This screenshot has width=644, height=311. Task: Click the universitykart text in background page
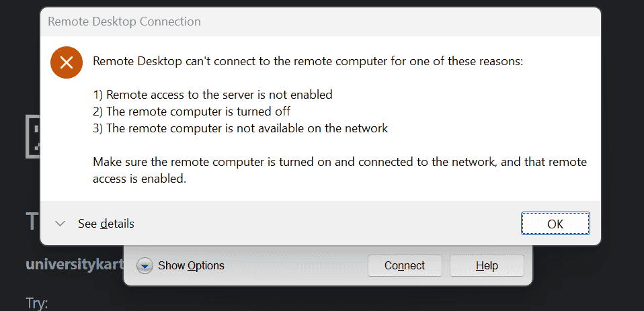pos(75,265)
